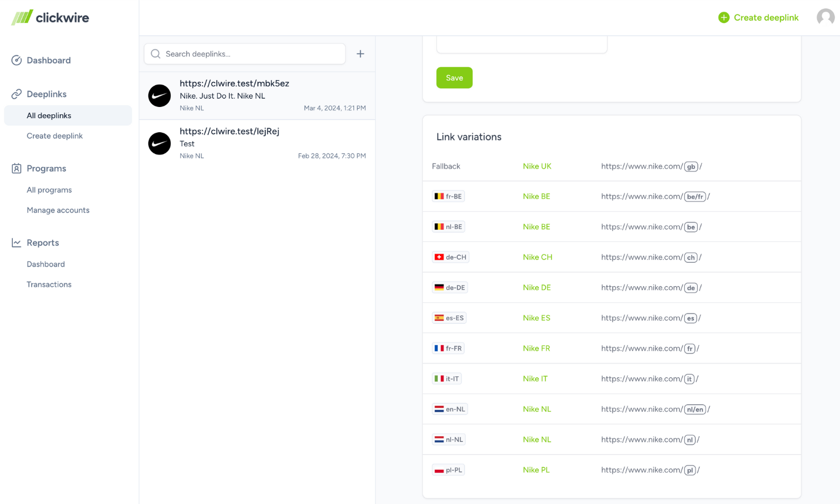Click the clickwire logo
Image resolution: width=840 pixels, height=504 pixels.
click(x=50, y=17)
